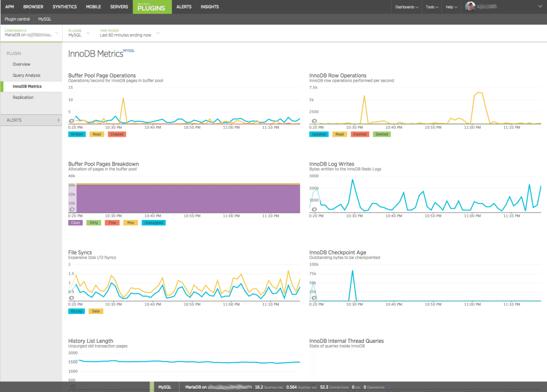Expand the account menu chevron
Screen dimensions: 547x392
(540, 6)
